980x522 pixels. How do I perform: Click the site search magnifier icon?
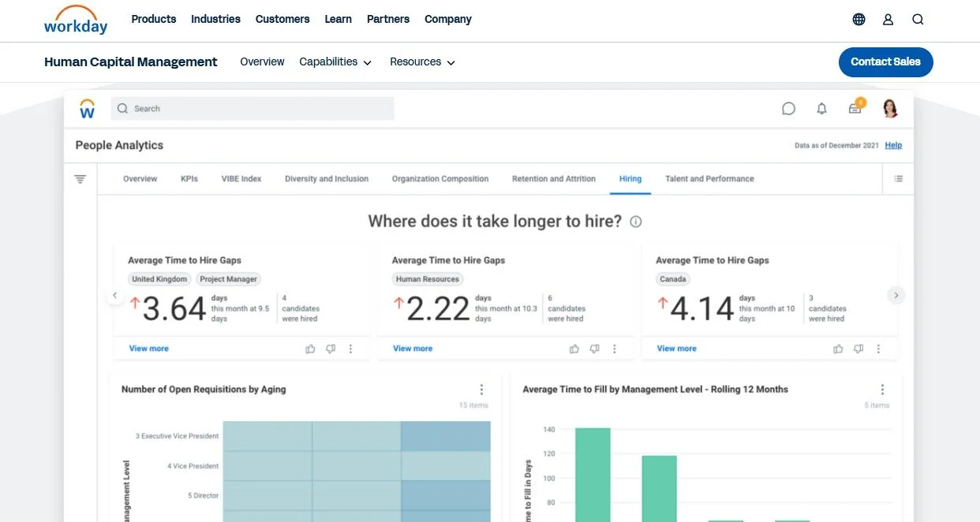click(918, 20)
